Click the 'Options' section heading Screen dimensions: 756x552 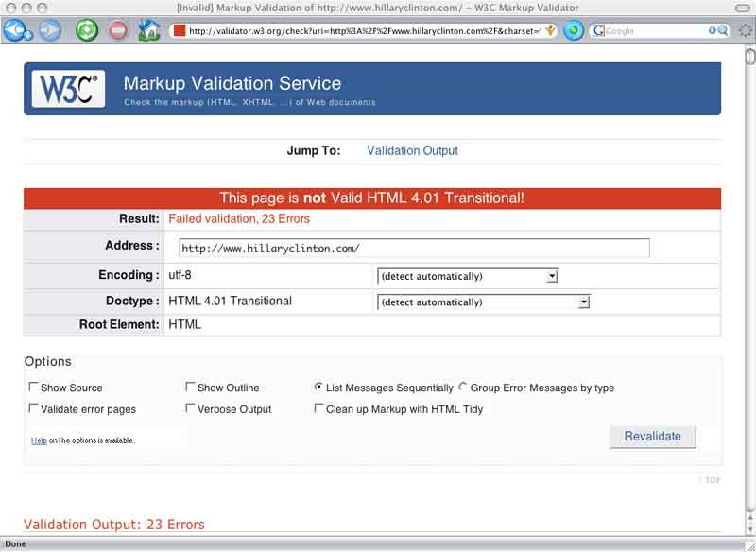[48, 361]
